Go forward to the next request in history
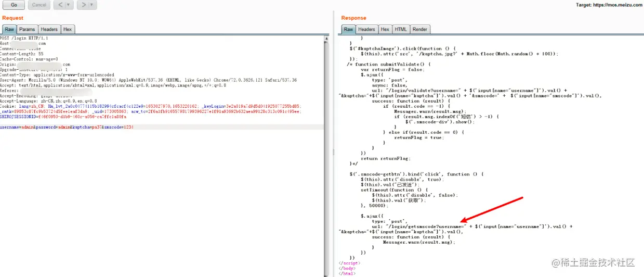The width and height of the screenshot is (644, 277). [83, 5]
